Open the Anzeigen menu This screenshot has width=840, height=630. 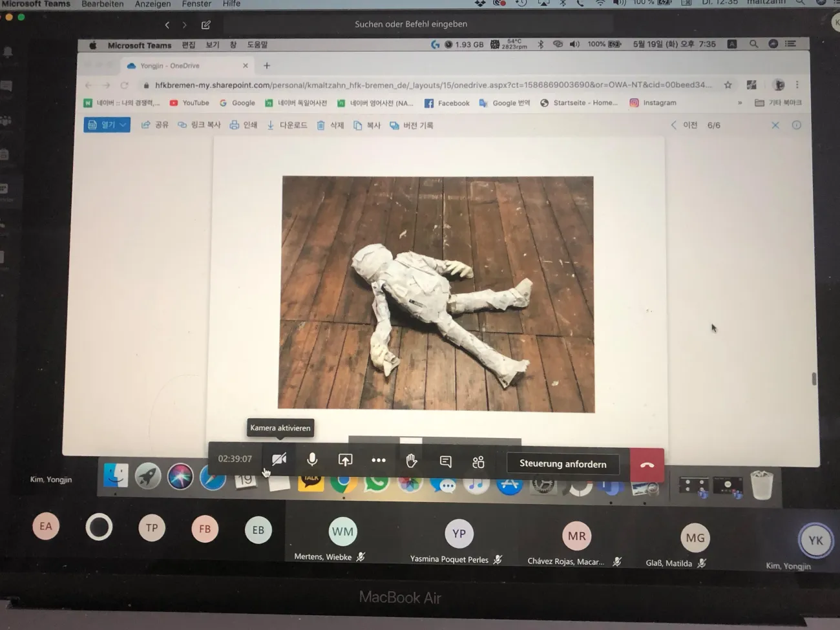point(152,4)
